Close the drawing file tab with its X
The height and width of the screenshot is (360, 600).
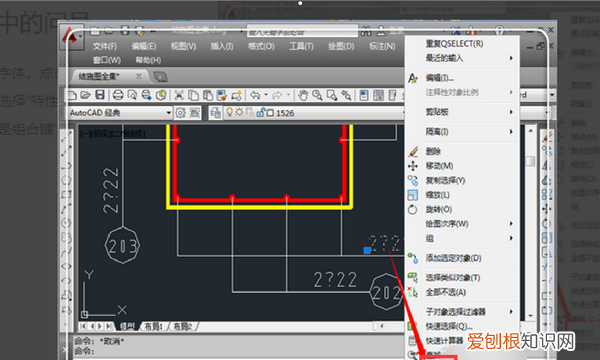click(x=139, y=76)
